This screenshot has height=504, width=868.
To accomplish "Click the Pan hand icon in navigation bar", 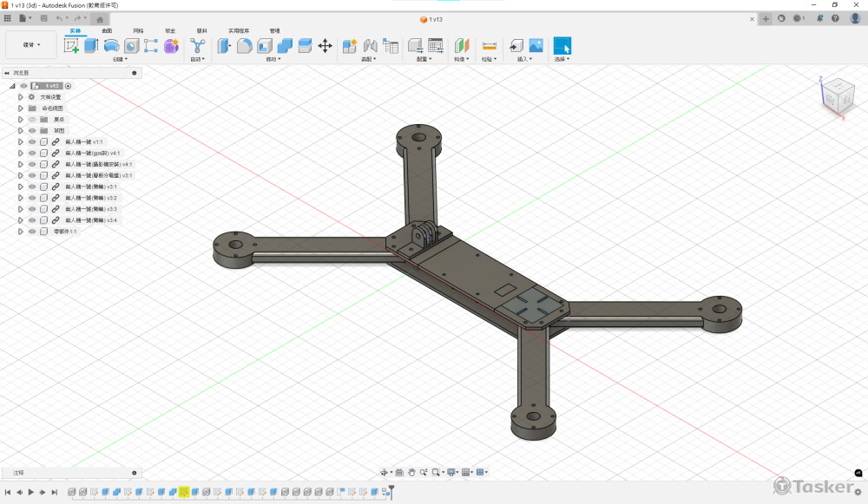I will pos(411,473).
